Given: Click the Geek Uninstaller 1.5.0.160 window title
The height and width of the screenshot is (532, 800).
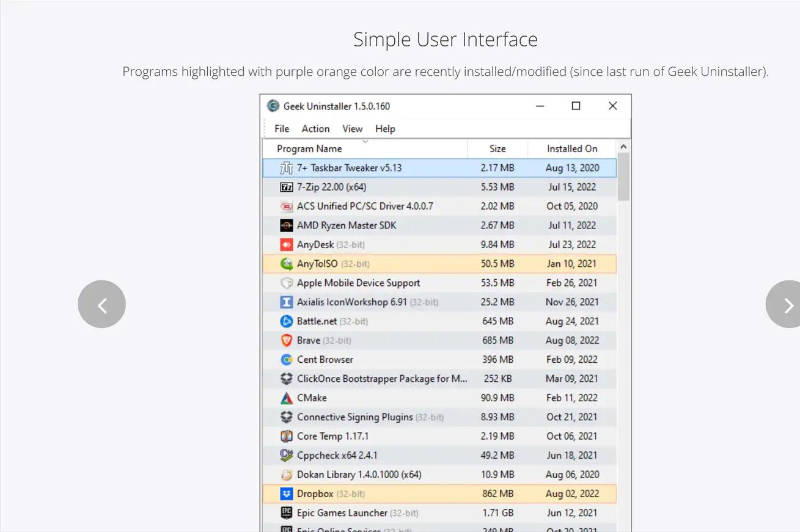Looking at the screenshot, I should [337, 106].
